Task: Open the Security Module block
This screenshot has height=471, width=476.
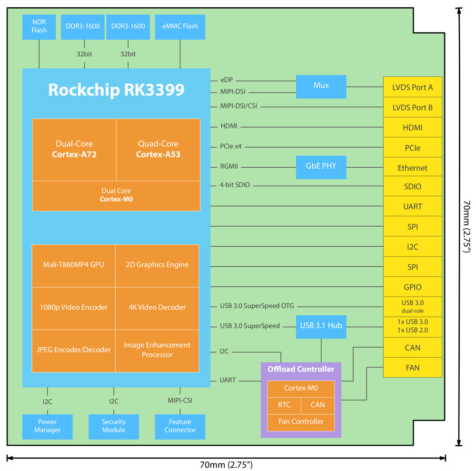Action: click(113, 427)
